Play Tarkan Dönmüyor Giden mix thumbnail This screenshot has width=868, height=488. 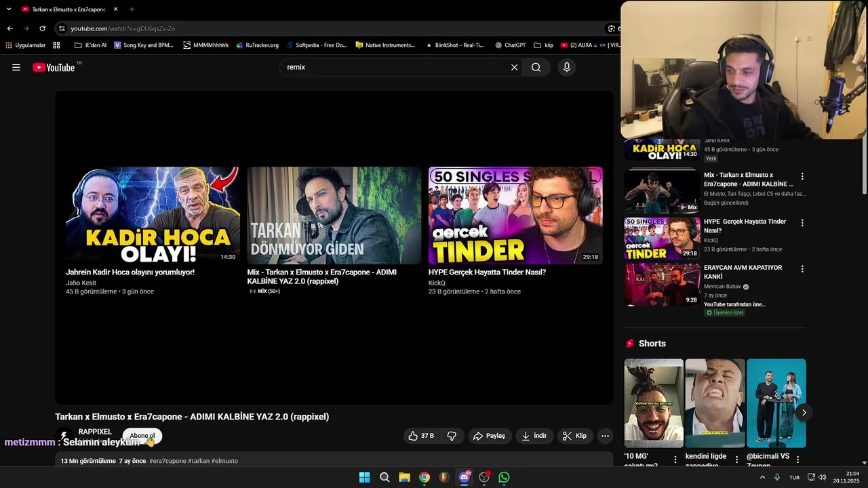(x=334, y=216)
